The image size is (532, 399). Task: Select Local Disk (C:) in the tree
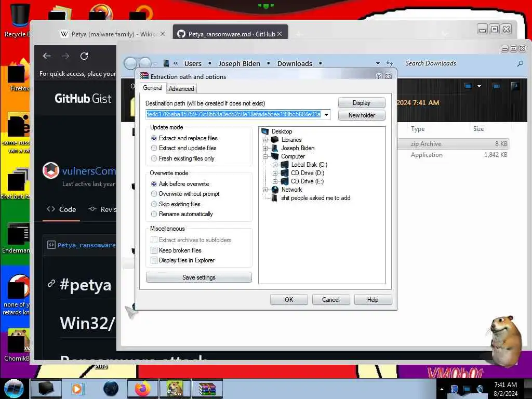[x=309, y=165]
